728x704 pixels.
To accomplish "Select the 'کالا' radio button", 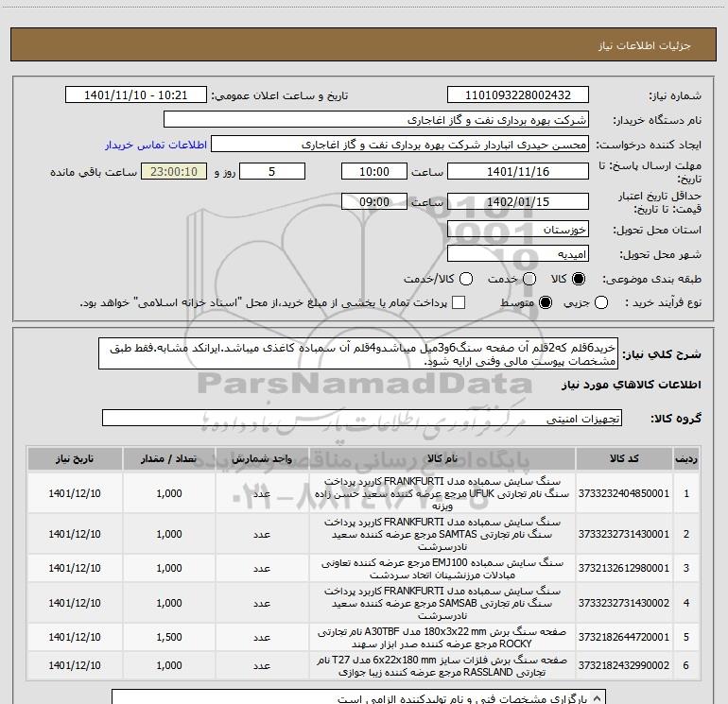I will (x=579, y=279).
